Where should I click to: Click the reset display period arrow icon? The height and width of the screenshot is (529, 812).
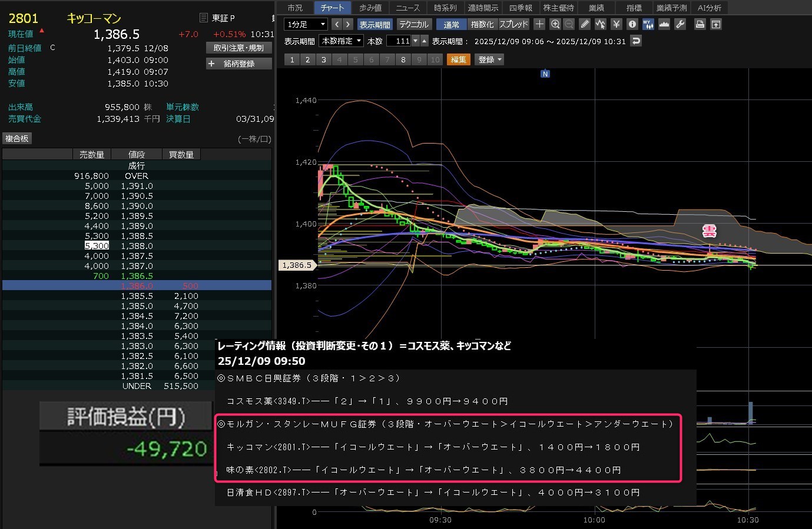[x=635, y=41]
